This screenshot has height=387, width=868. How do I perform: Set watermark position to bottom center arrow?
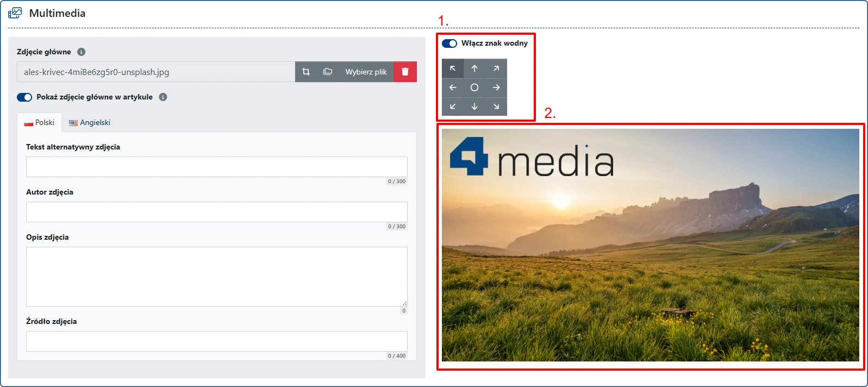click(x=474, y=107)
